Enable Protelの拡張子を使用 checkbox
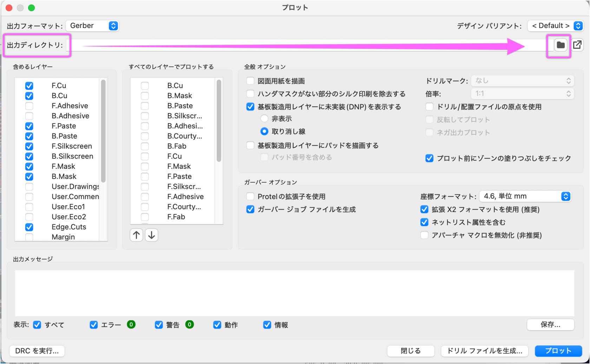 coord(250,197)
